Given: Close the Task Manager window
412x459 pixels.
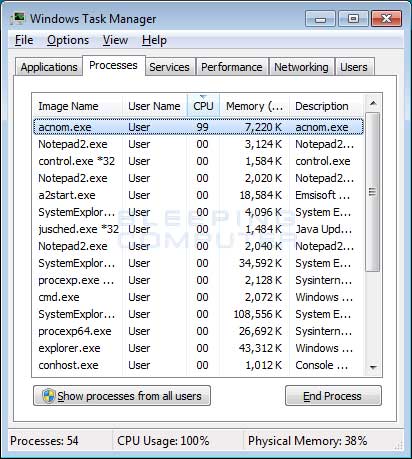Looking at the screenshot, I should pyautogui.click(x=386, y=18).
